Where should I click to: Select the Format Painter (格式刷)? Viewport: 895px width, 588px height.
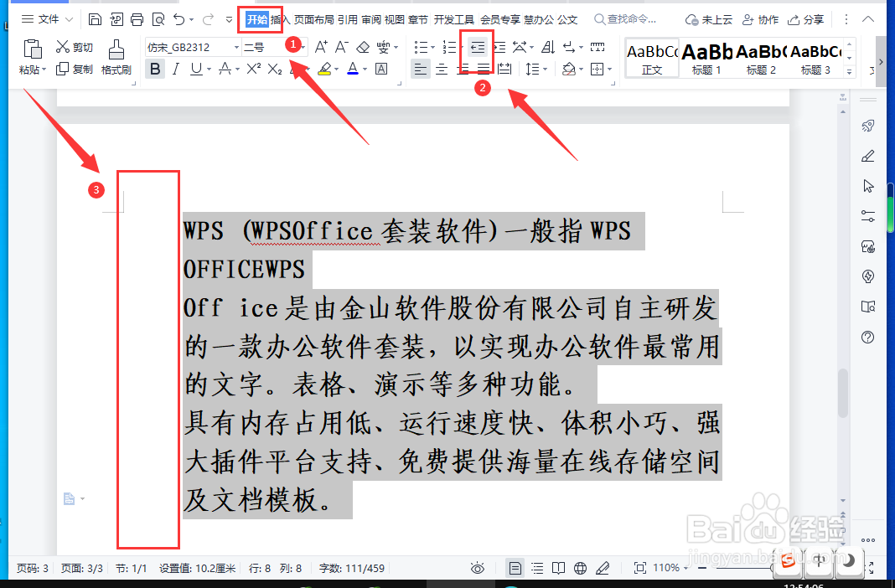[x=116, y=57]
